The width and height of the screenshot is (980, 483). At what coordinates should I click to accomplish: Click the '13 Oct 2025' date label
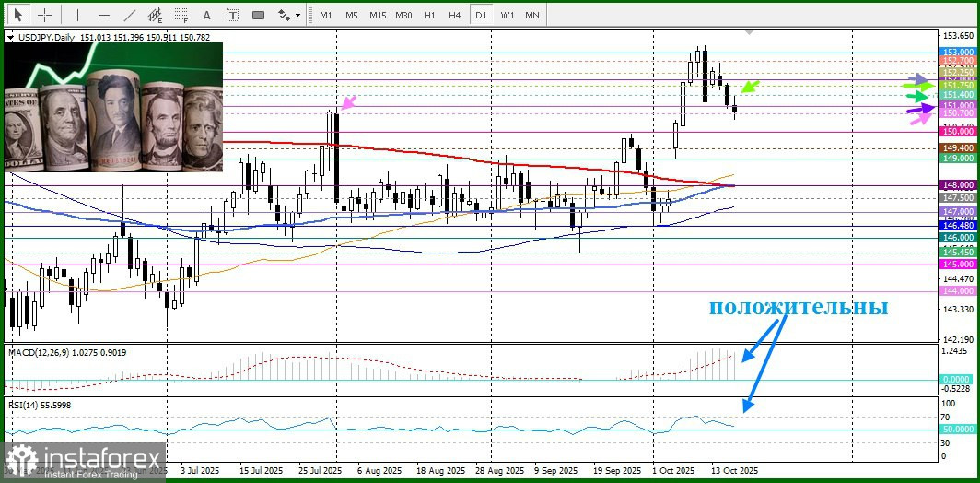tap(735, 470)
